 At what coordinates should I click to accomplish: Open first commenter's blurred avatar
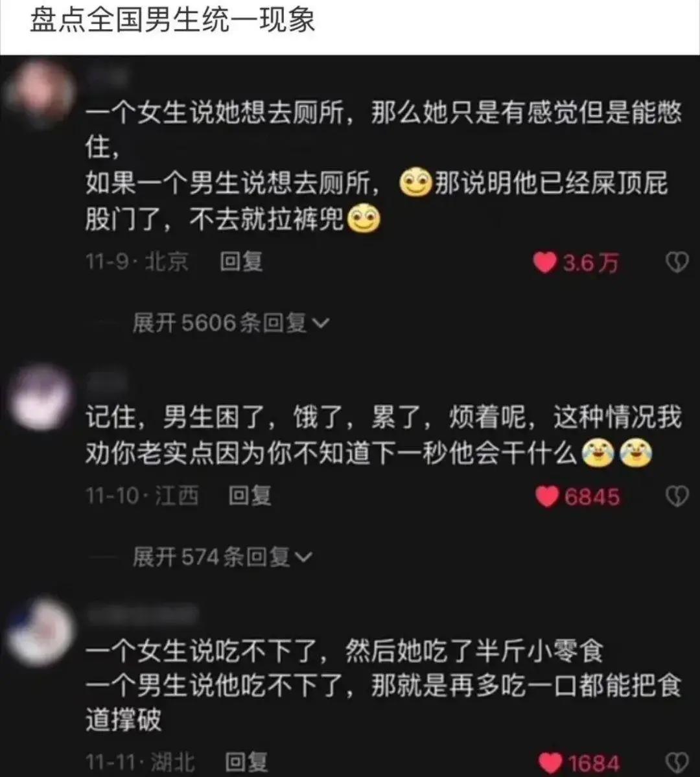point(41,93)
